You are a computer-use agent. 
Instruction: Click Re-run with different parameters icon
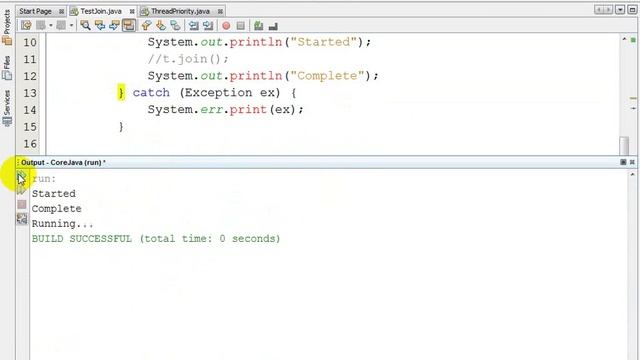pos(22,191)
